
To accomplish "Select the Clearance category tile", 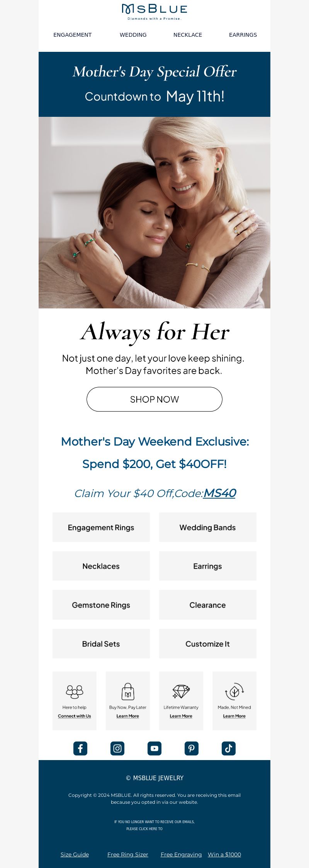I will pos(208,605).
